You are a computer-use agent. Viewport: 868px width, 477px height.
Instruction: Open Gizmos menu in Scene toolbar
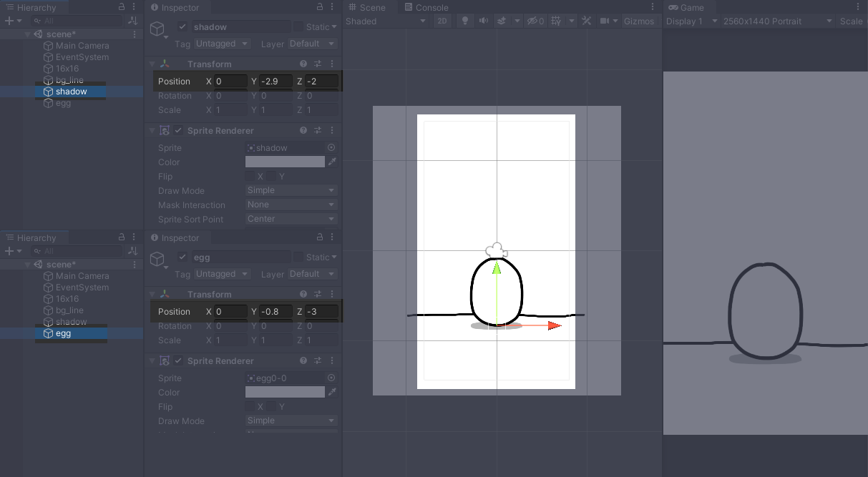click(x=639, y=21)
